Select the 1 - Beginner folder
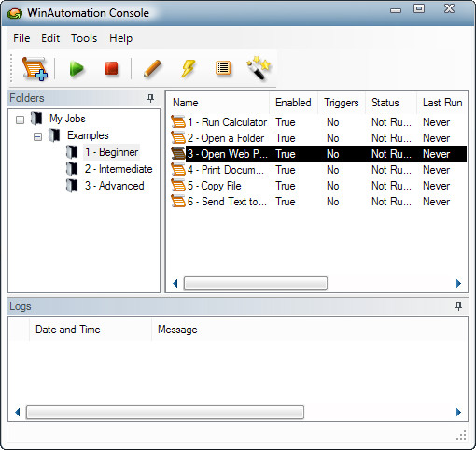 click(x=111, y=152)
